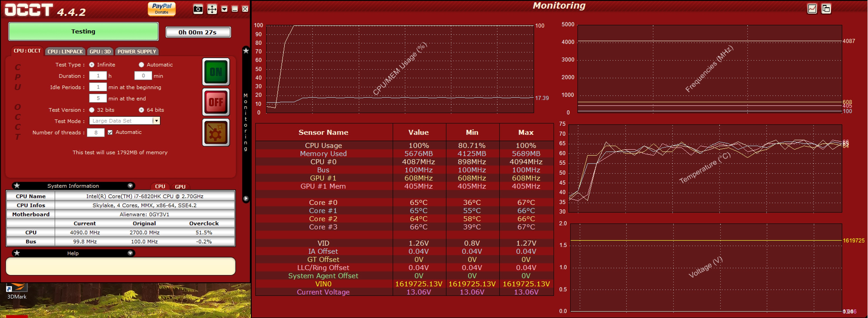The height and width of the screenshot is (318, 868).
Task: Open the dropdown arrow icon in title bar
Action: (224, 9)
